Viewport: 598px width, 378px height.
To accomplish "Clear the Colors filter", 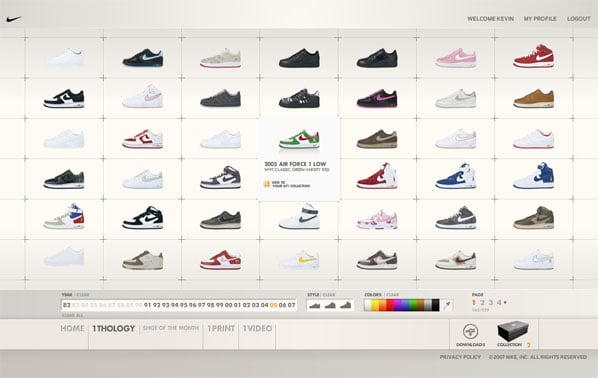I will pos(392,295).
